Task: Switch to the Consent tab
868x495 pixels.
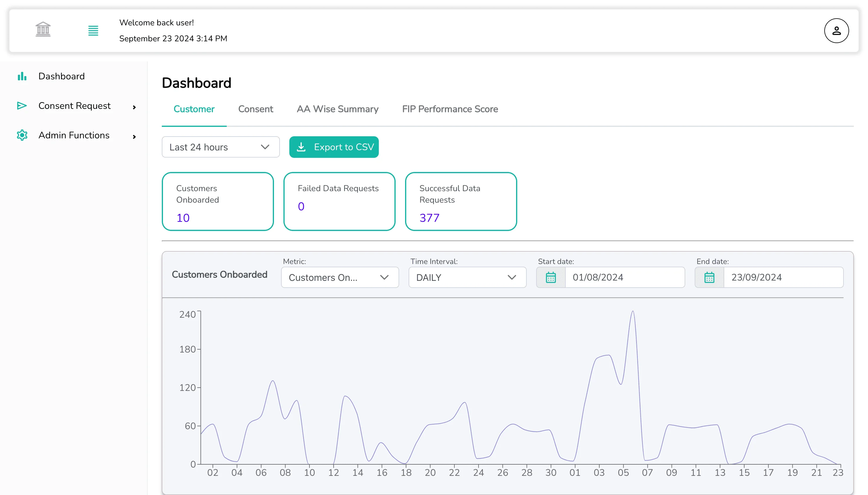Action: (256, 109)
